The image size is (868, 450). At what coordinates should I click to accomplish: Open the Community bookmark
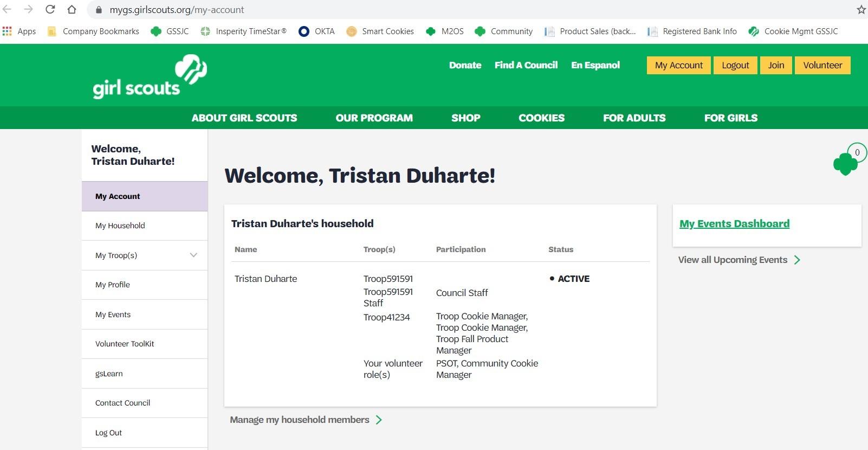(x=503, y=31)
